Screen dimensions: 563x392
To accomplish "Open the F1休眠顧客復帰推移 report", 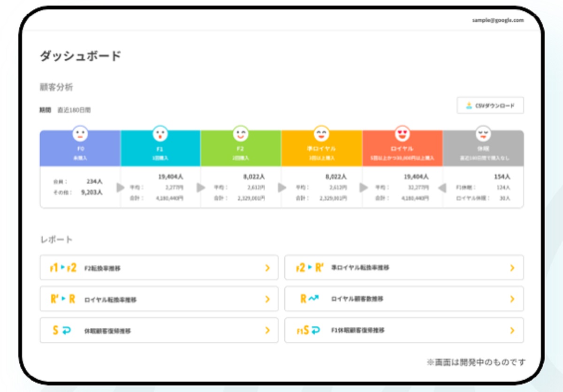I will pyautogui.click(x=404, y=330).
